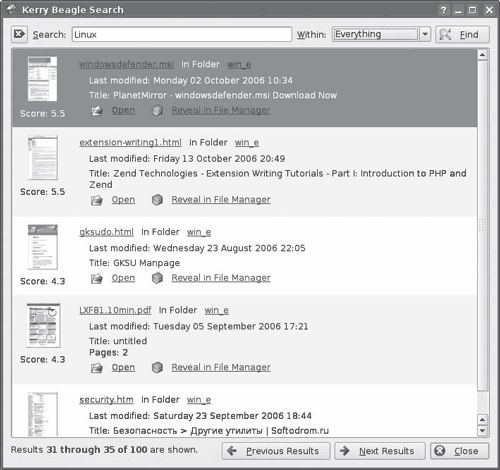
Task: Open the Everything scope combo box
Action: [381, 34]
